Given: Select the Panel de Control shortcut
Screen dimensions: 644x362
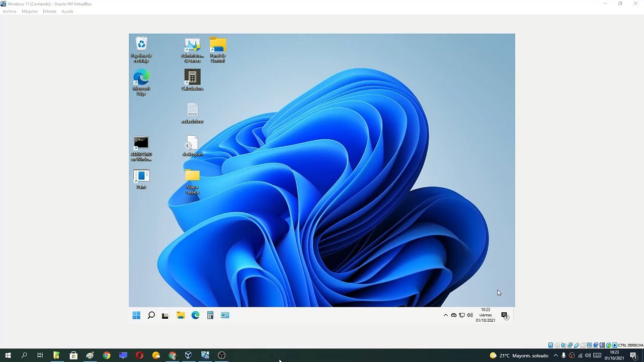Looking at the screenshot, I should [218, 50].
